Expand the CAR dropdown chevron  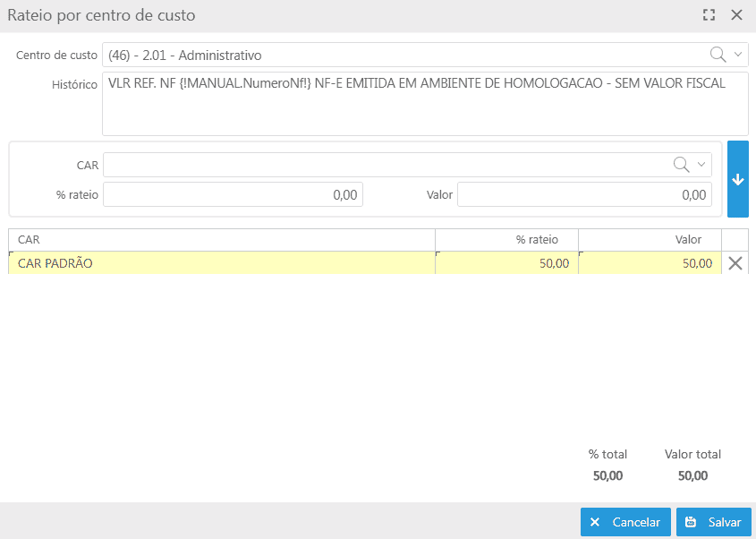pos(701,165)
